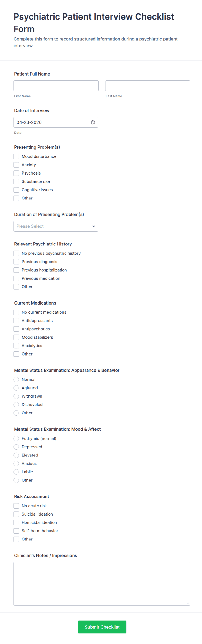Select Agitated appearance radio button

click(x=16, y=388)
